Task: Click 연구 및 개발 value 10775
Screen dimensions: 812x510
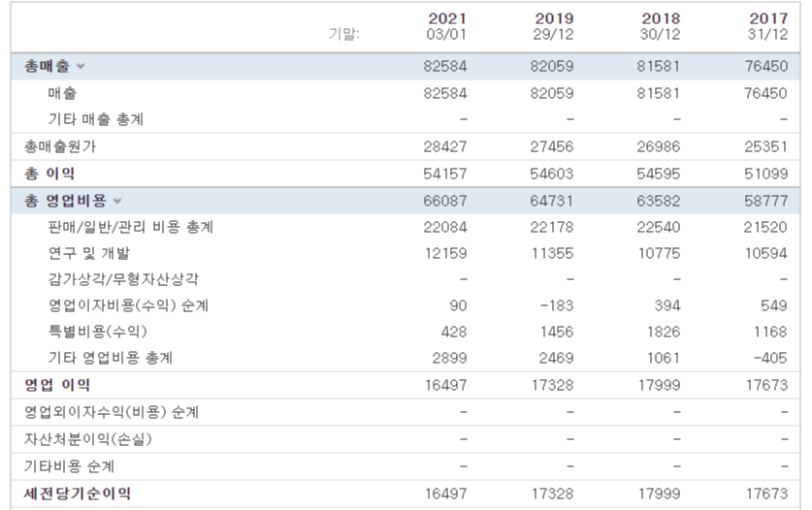Action: pyautogui.click(x=659, y=254)
